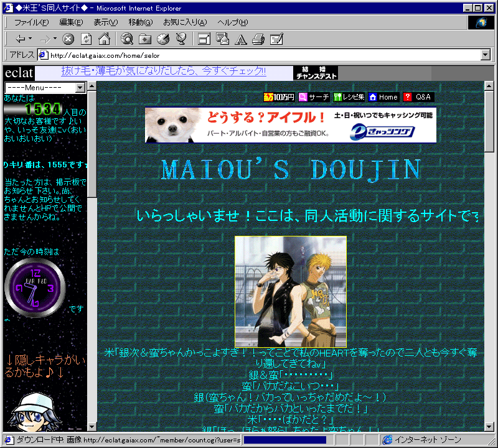
Task: Open the レシピ集 link
Action: point(349,97)
